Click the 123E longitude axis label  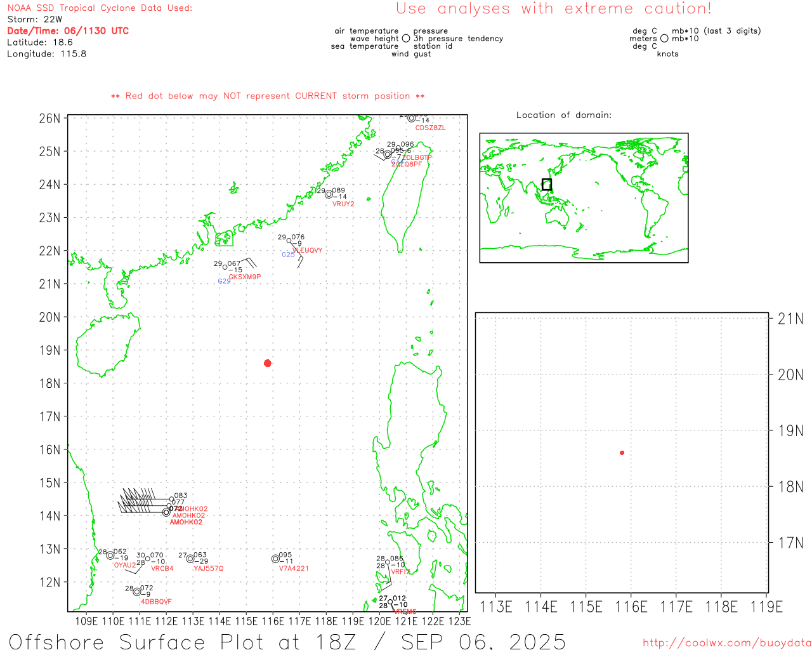click(x=459, y=621)
